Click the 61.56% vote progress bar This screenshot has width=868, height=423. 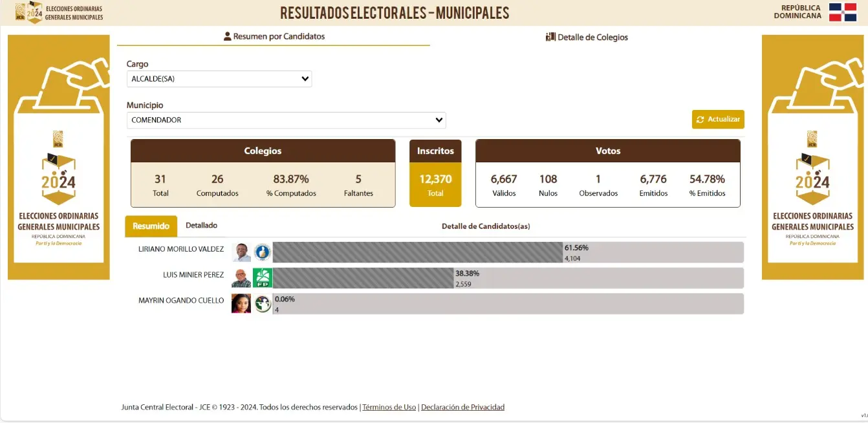417,252
